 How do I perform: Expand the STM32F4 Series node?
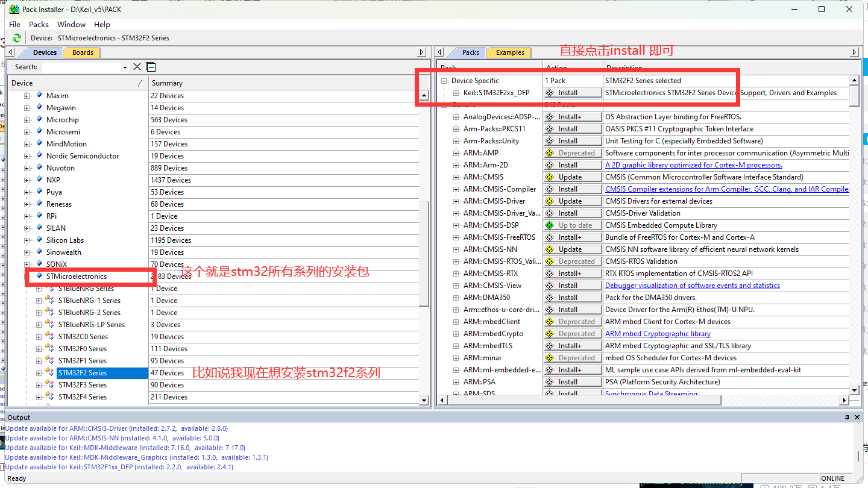(x=39, y=396)
